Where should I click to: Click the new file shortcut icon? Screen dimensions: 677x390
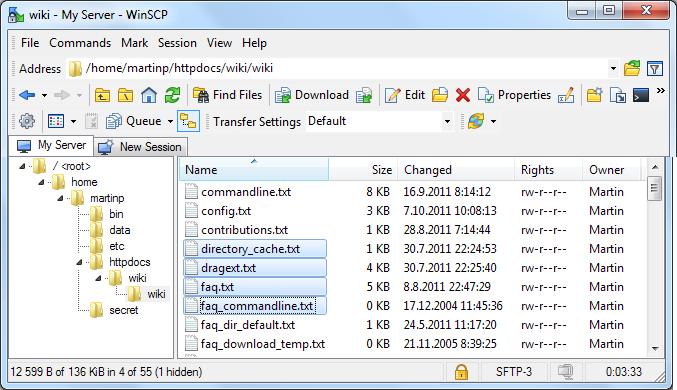pos(618,95)
